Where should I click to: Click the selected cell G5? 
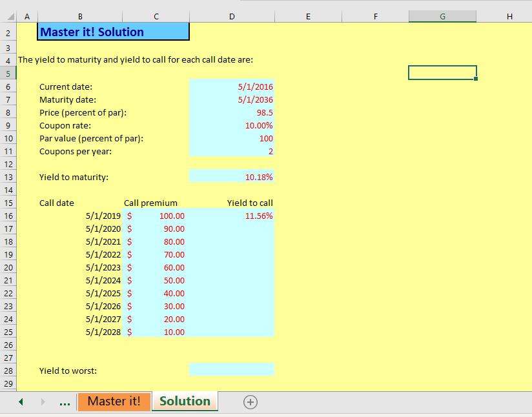[442, 72]
